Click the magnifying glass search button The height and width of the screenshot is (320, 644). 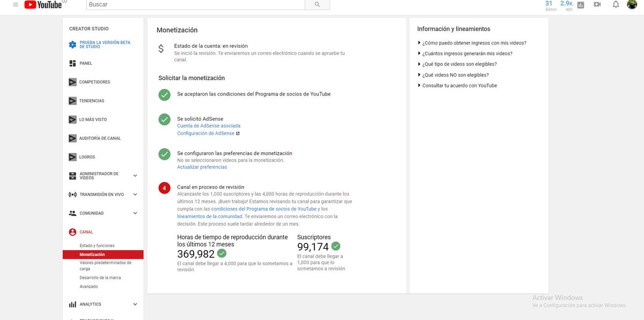[317, 4]
